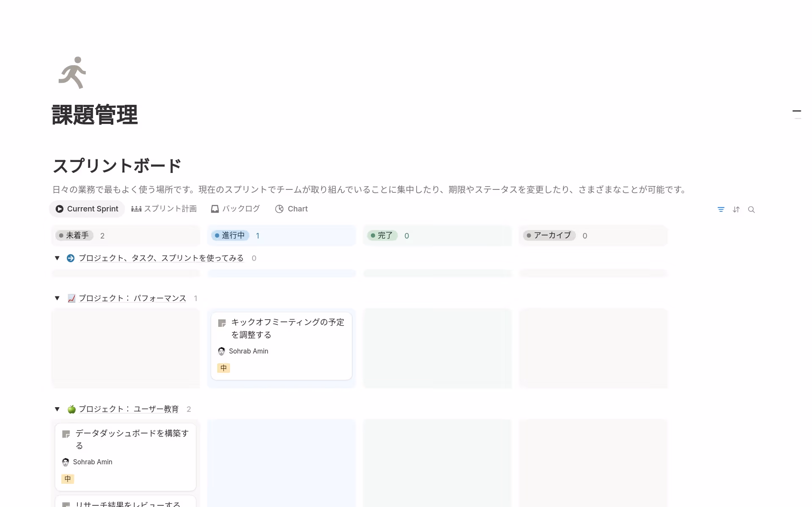Screen dimensions: 812x507
Task: Click the page icon on データダッシュボード card
Action: pyautogui.click(x=66, y=434)
